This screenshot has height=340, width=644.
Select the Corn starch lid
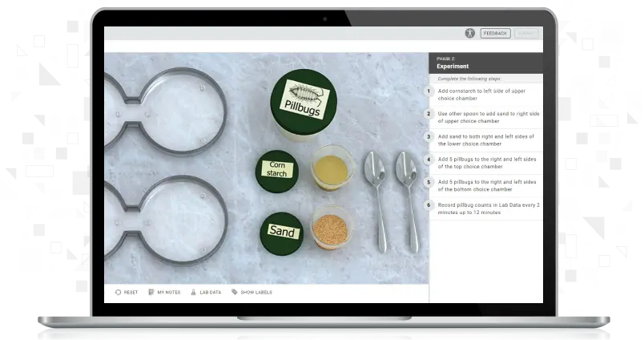pyautogui.click(x=277, y=171)
